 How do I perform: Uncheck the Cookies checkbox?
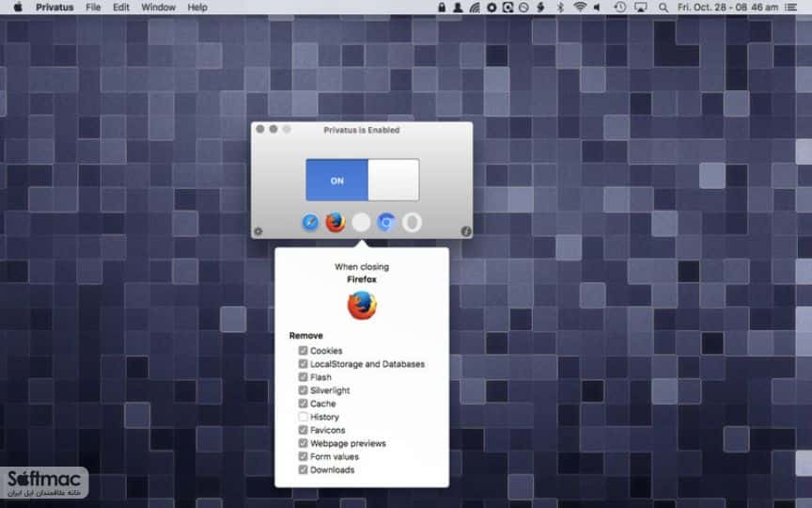click(303, 351)
